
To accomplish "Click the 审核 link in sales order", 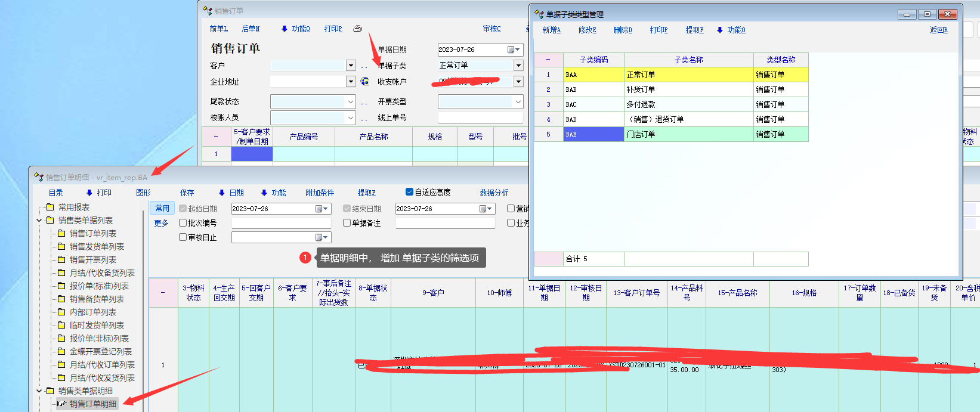I will (x=491, y=29).
